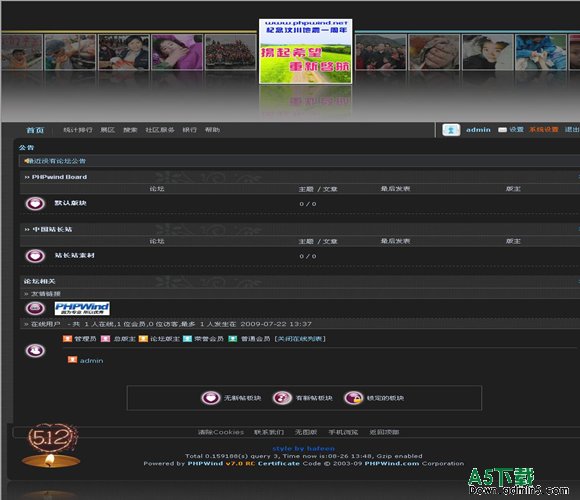The image size is (580, 500).
Task: Open 设置 link in the user bar
Action: pyautogui.click(x=516, y=130)
